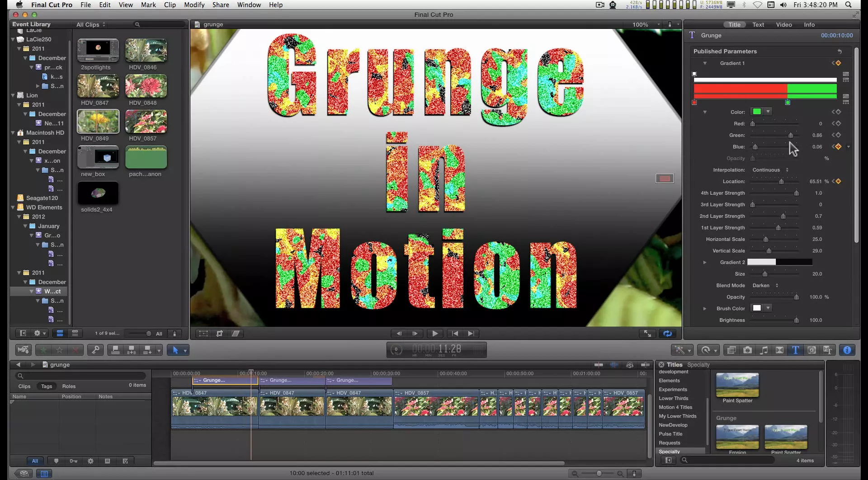Open the Select tool arrow dropdown

coord(185,350)
